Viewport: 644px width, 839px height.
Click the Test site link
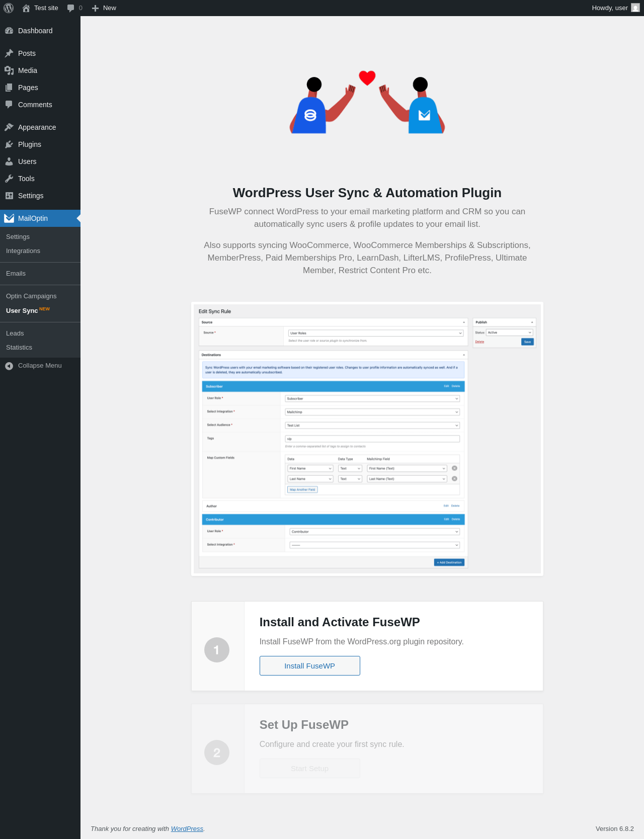(x=40, y=8)
